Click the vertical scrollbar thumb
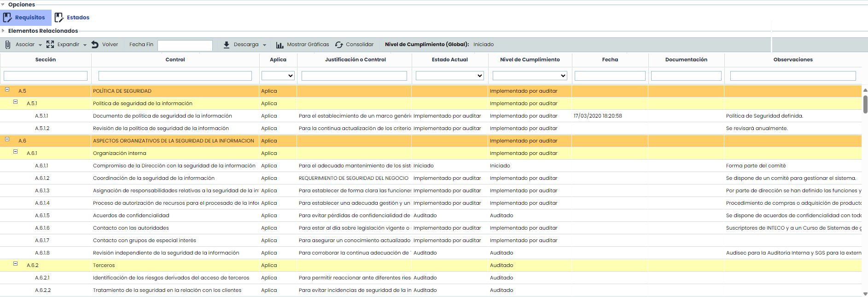 click(x=865, y=104)
